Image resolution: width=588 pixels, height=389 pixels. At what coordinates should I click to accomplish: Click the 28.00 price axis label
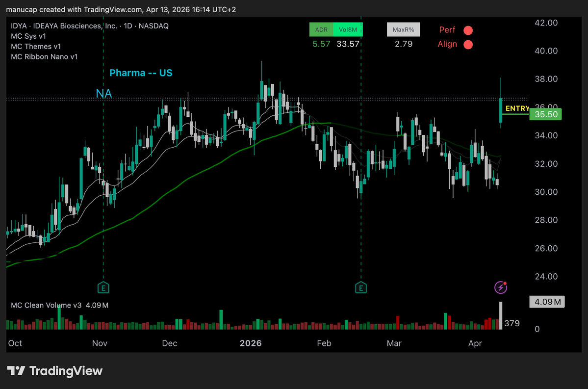[546, 220]
